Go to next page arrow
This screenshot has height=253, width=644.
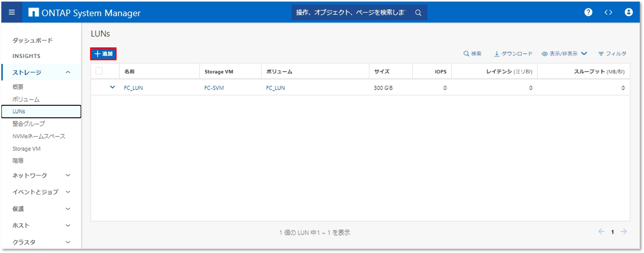point(624,232)
